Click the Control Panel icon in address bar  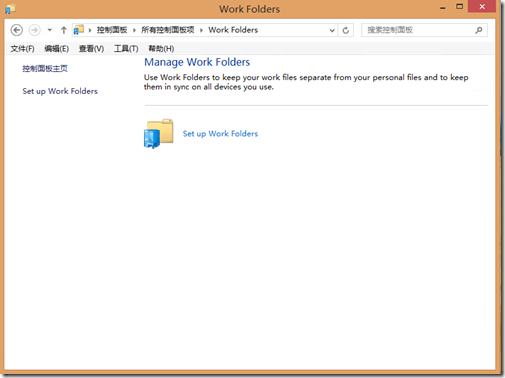click(x=79, y=30)
